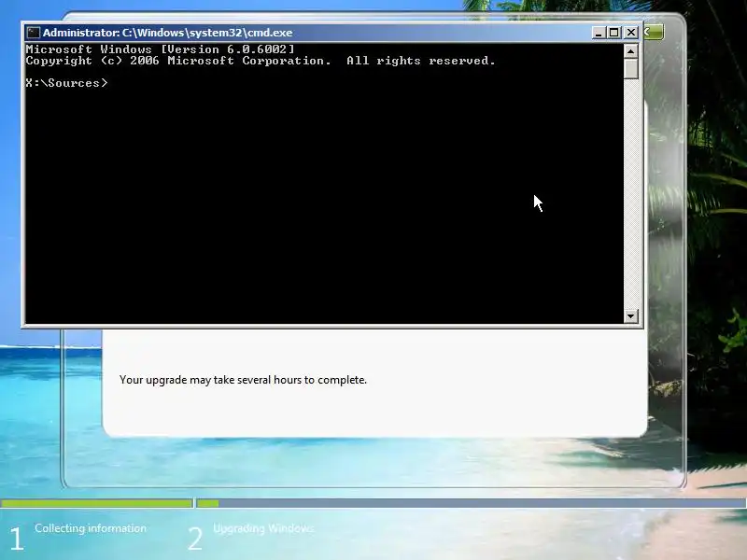The width and height of the screenshot is (747, 560).
Task: Click the green close button of setup window
Action: click(654, 32)
